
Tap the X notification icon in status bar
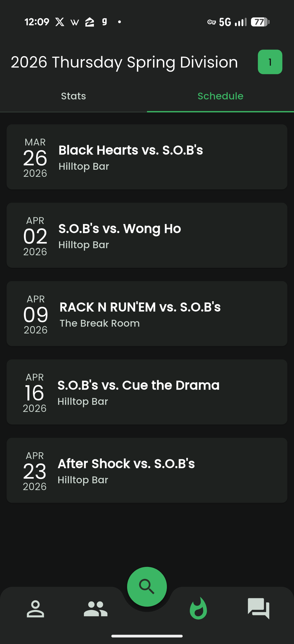60,22
